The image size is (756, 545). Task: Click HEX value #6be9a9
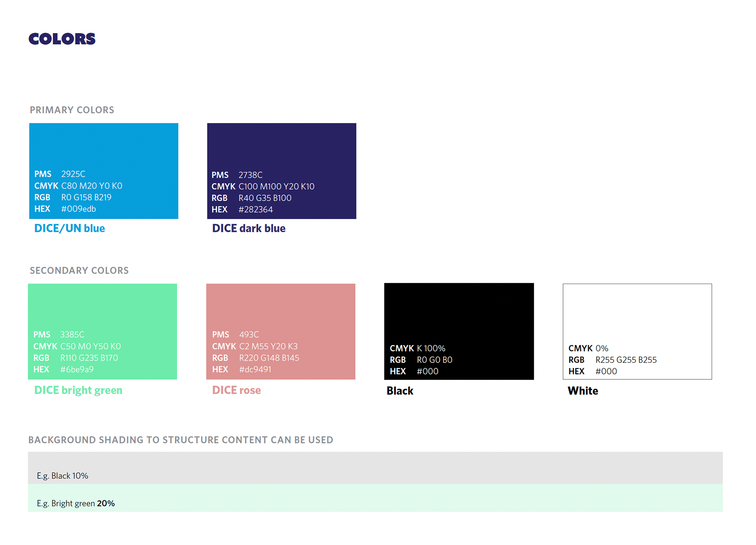[x=77, y=369]
